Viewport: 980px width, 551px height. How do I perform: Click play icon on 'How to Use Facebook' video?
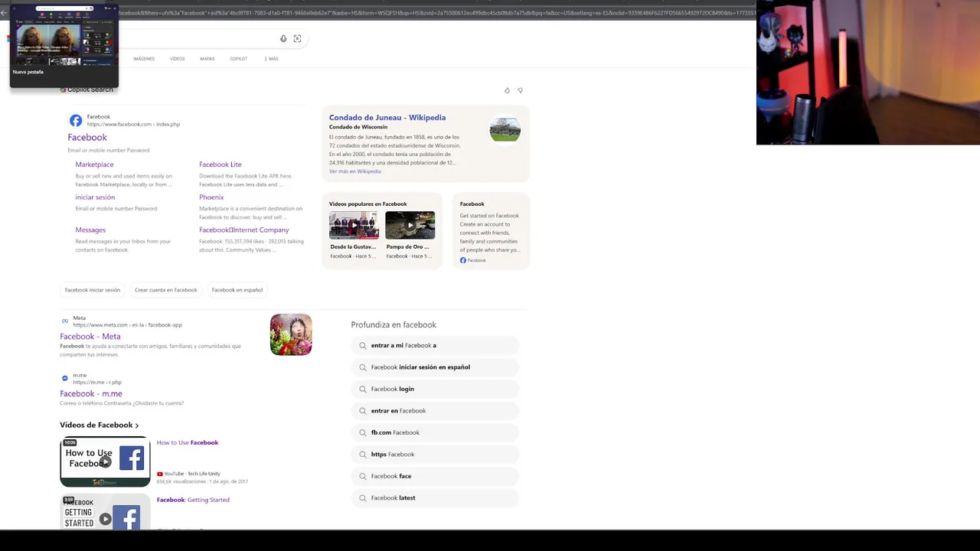106,461
